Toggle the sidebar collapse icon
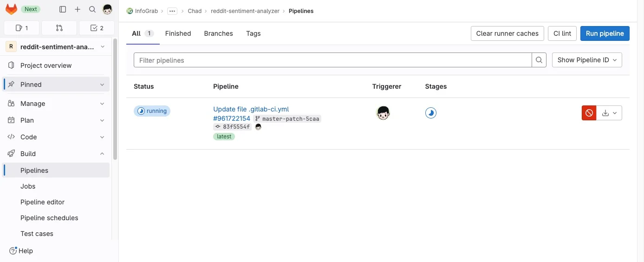This screenshot has width=644, height=262. (63, 9)
